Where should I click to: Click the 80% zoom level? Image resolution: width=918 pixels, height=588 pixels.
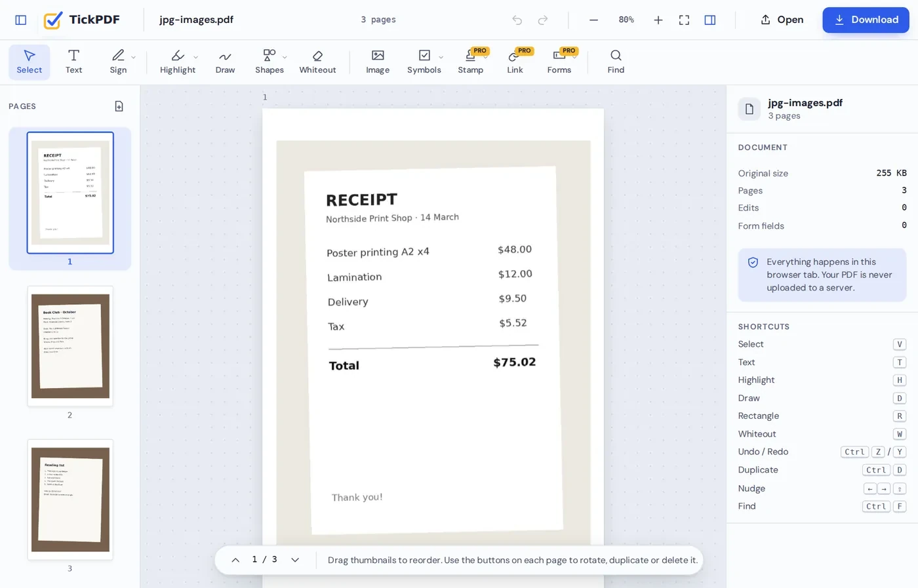[x=626, y=20]
